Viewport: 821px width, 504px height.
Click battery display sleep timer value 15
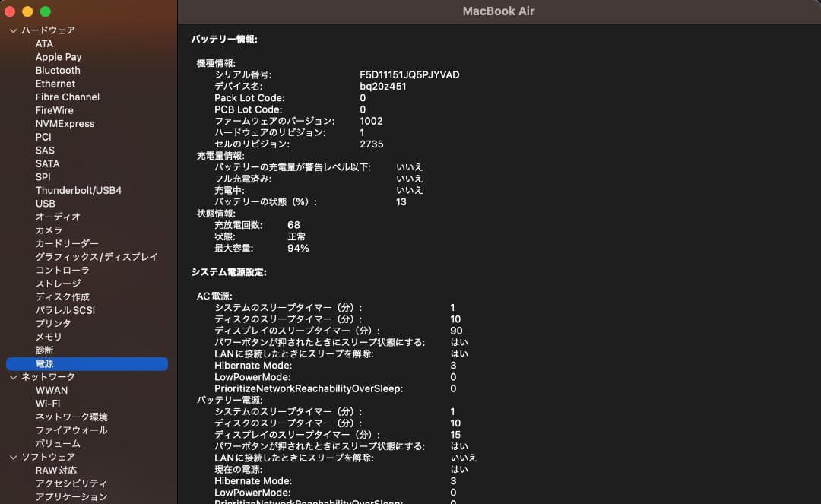coord(455,435)
